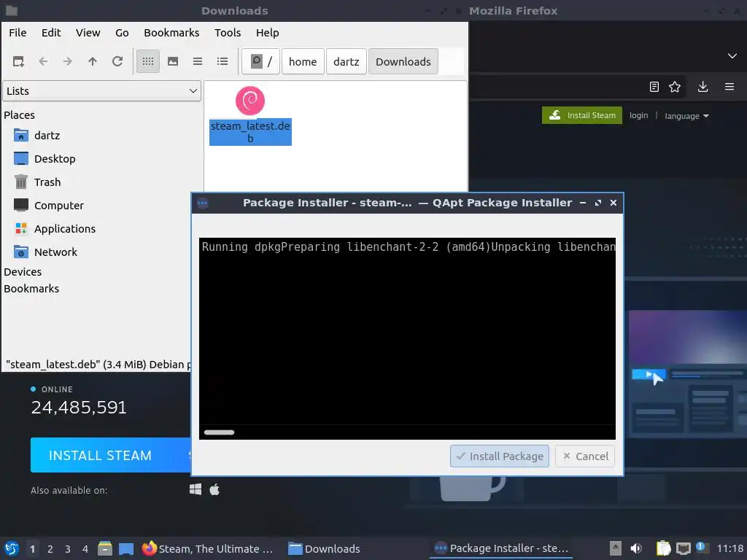Screen dimensions: 747x560
Task: Switch to detailed list view mode
Action: coord(222,61)
